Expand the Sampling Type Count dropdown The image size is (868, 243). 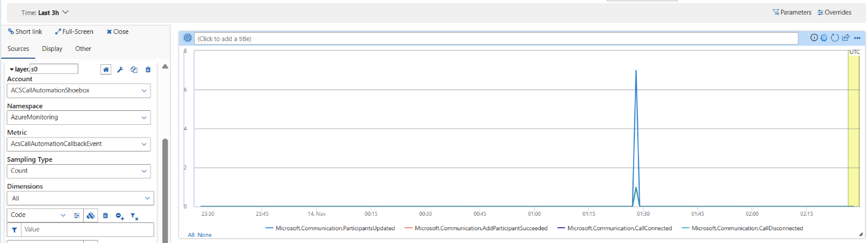(79, 171)
